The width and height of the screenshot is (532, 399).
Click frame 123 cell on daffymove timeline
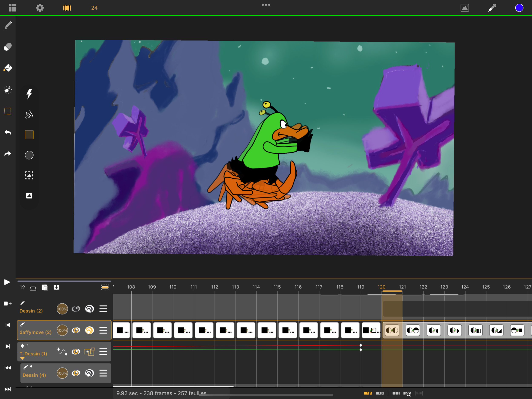[454, 330]
